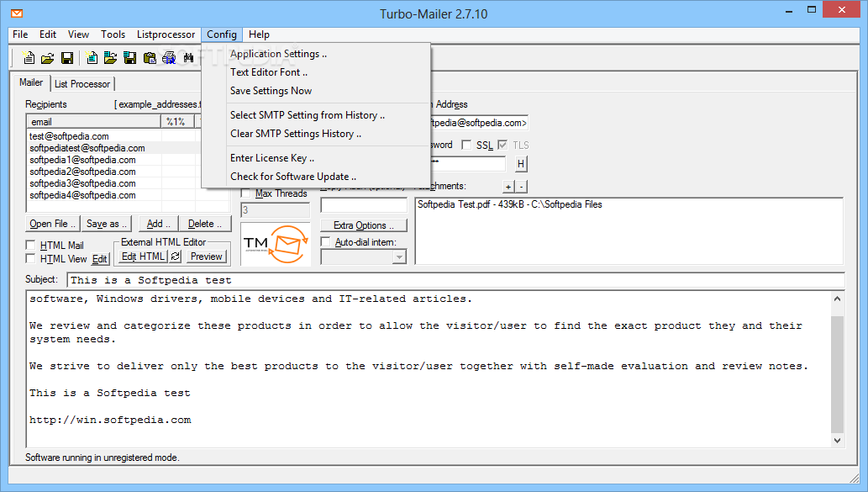This screenshot has width=868, height=492.
Task: Enable the SSL checkbox
Action: click(x=466, y=145)
